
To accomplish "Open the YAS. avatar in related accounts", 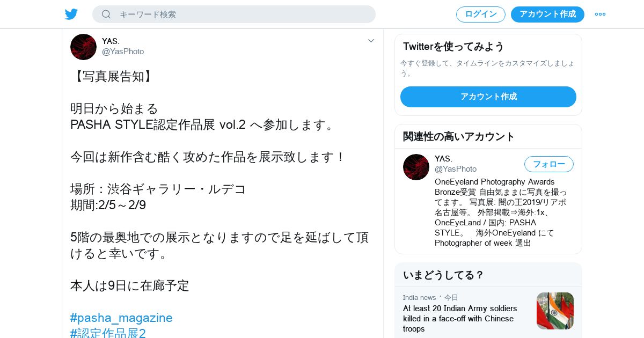I will coord(416,167).
